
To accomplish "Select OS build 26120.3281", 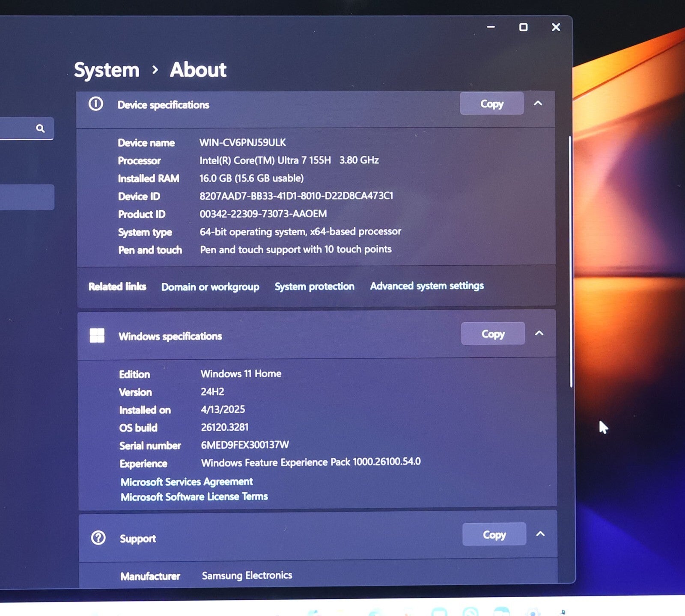I will tap(225, 427).
